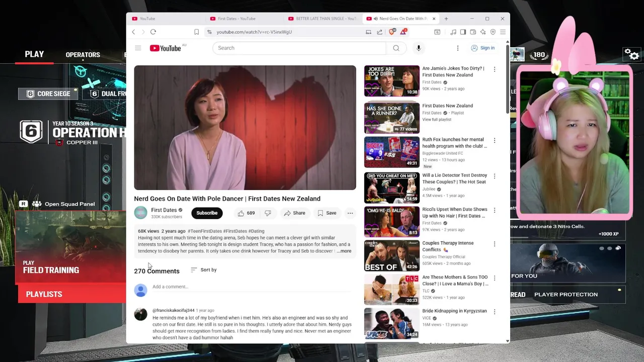Screen dimensions: 644x362
Task: Reload the page with the refresh icon
Action: click(x=153, y=32)
